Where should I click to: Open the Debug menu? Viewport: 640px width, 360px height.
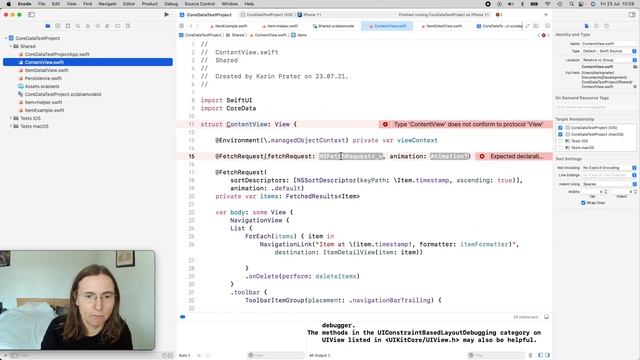coord(171,4)
